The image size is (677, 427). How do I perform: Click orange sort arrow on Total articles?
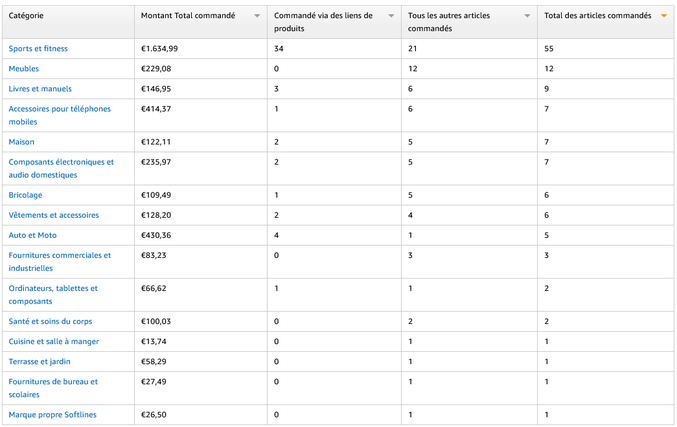pos(663,16)
